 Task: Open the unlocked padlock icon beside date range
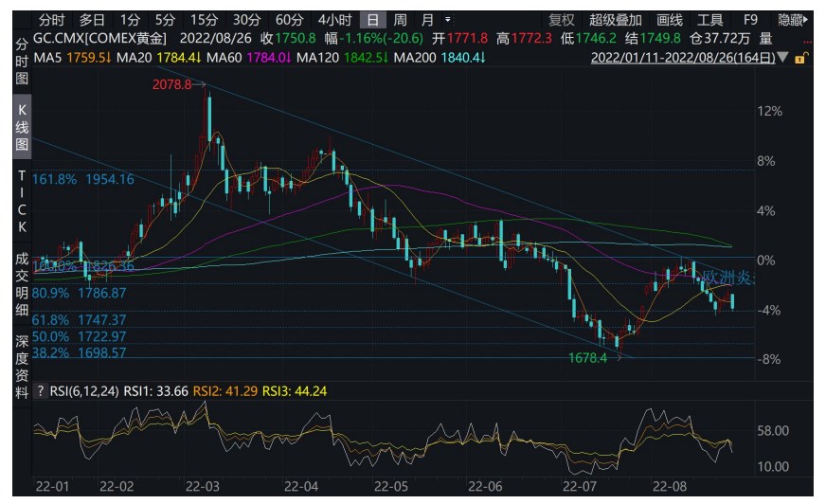800,58
